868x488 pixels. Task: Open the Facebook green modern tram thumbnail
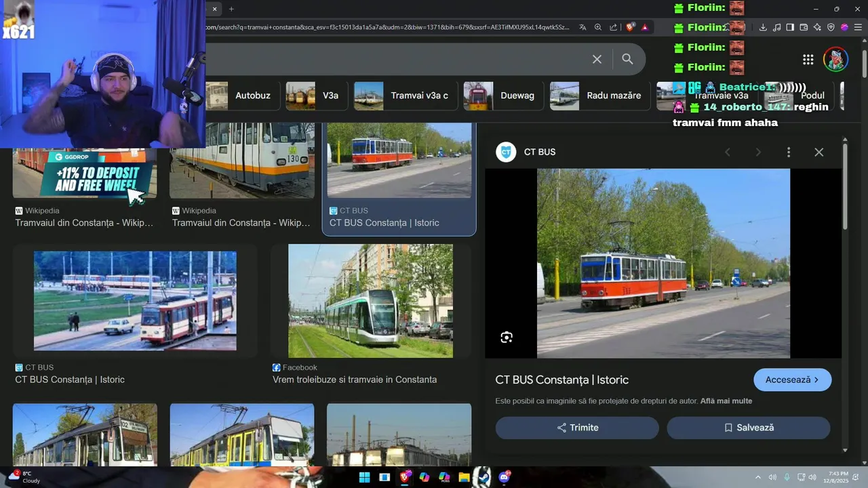(370, 301)
